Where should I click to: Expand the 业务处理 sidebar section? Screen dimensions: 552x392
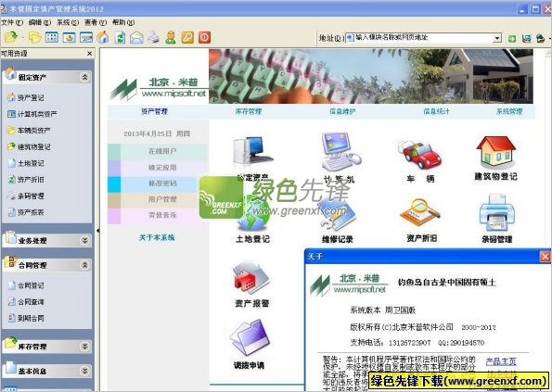pyautogui.click(x=84, y=240)
